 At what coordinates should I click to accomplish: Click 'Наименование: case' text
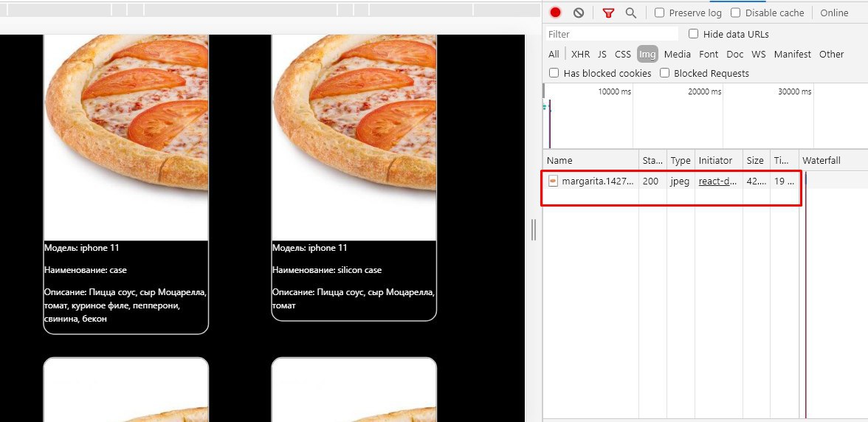point(86,270)
